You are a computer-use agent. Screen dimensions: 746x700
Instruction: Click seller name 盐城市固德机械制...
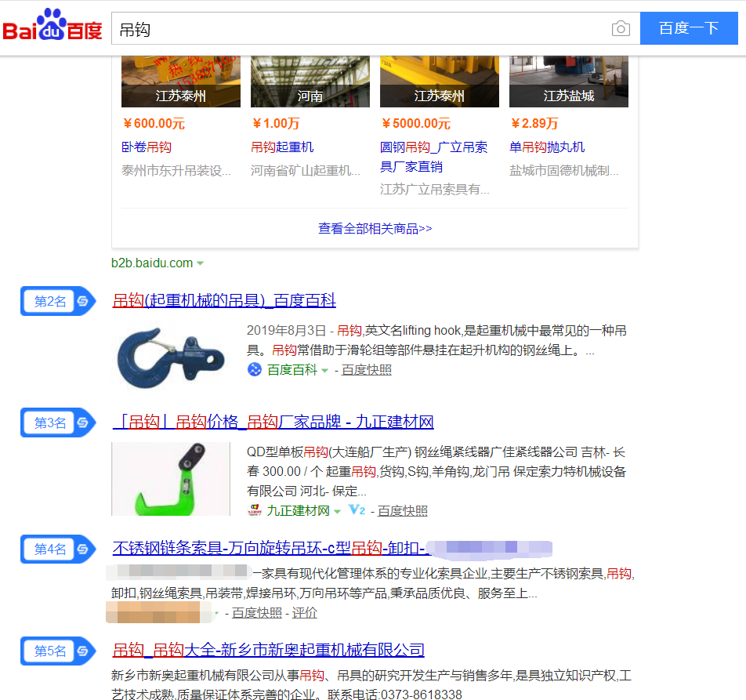[x=564, y=170]
